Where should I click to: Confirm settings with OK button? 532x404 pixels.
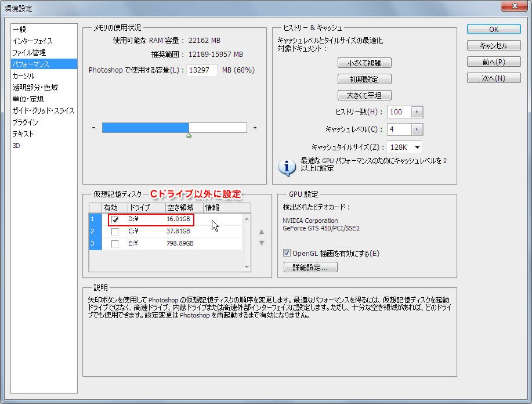pos(494,29)
